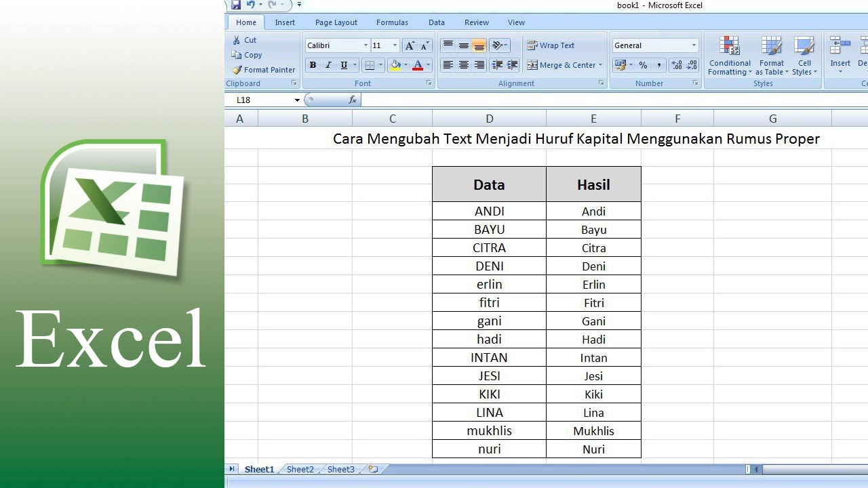This screenshot has height=488, width=868.
Task: Open the Cell Styles gallery
Action: 804,56
